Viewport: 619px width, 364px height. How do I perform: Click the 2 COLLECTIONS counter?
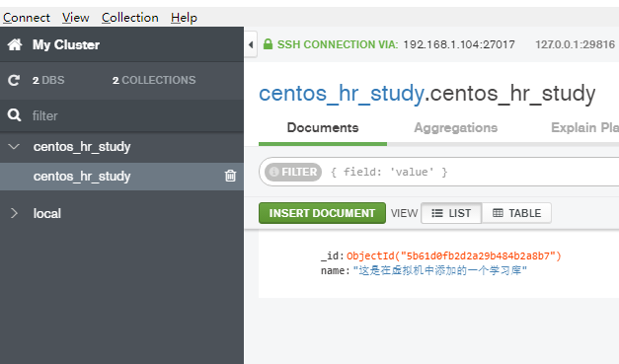pyautogui.click(x=154, y=80)
